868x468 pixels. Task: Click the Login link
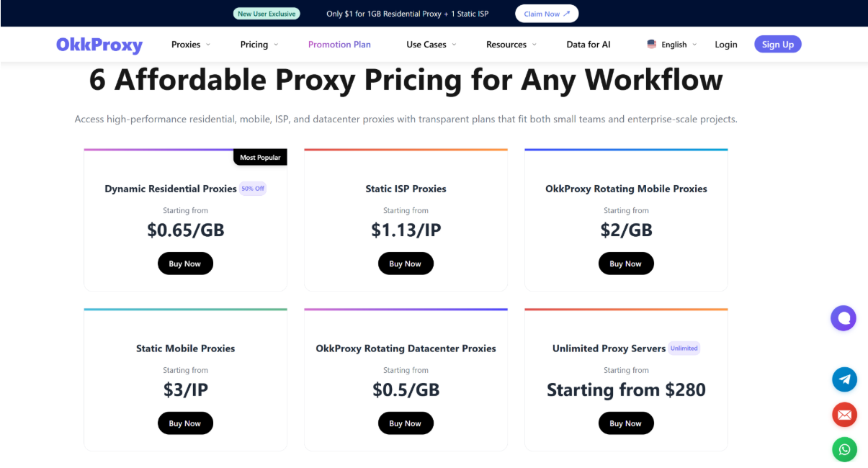(x=726, y=45)
